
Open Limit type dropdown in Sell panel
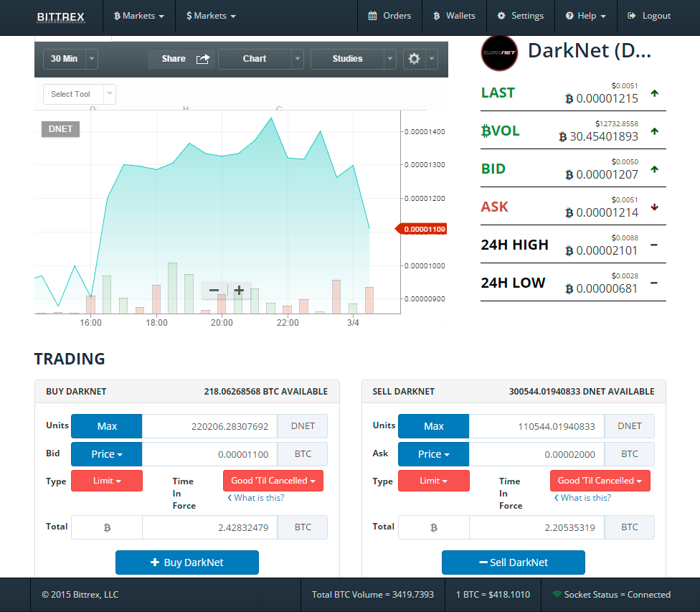433,481
